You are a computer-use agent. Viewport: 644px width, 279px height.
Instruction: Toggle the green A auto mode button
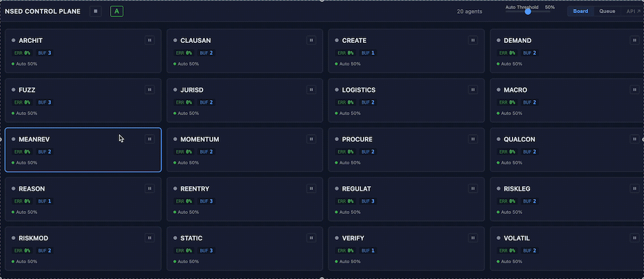click(x=116, y=11)
